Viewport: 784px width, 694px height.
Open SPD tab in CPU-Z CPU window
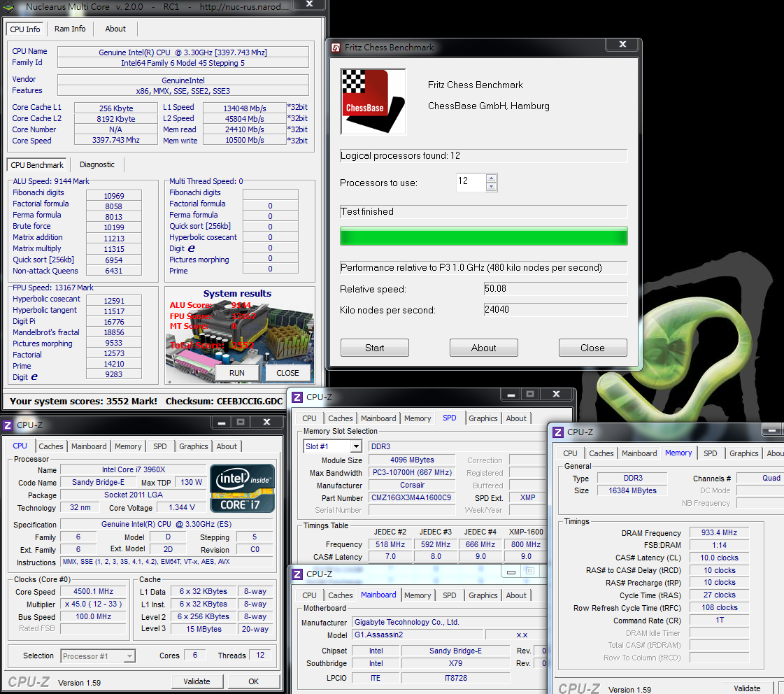click(160, 446)
